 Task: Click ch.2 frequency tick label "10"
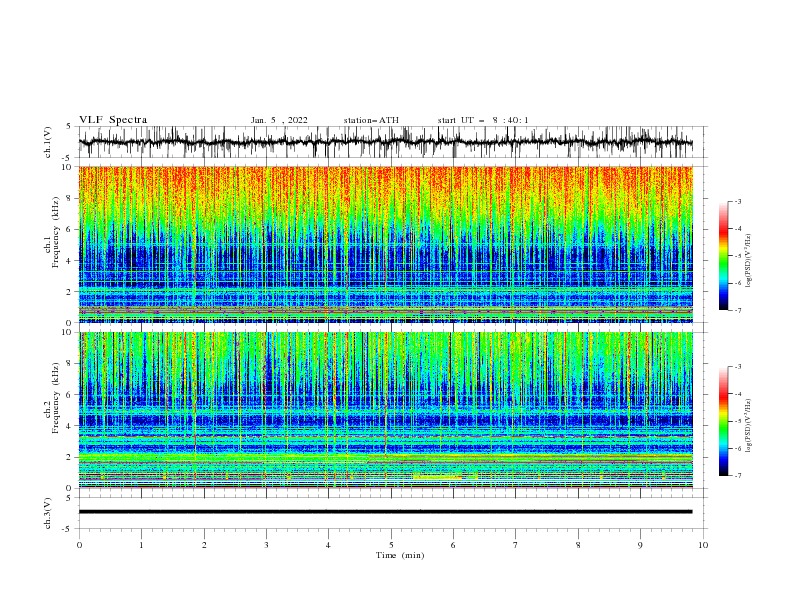click(67, 332)
